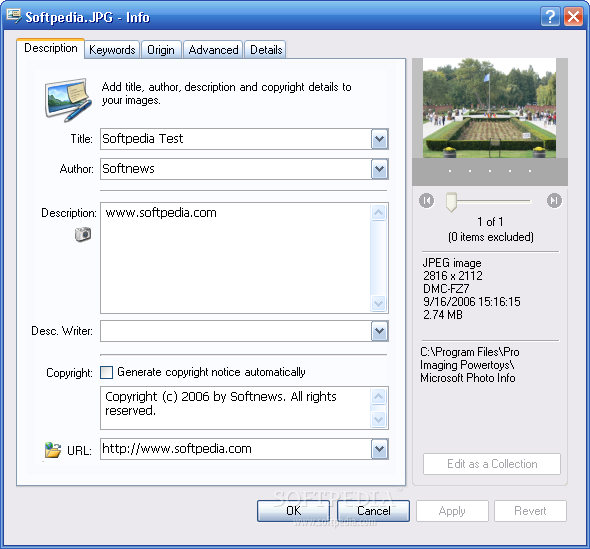Select the Description tab
This screenshot has height=549, width=590.
(51, 48)
